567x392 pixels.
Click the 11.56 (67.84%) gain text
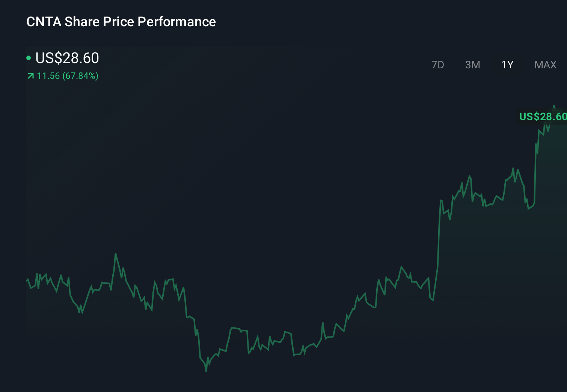pos(67,76)
